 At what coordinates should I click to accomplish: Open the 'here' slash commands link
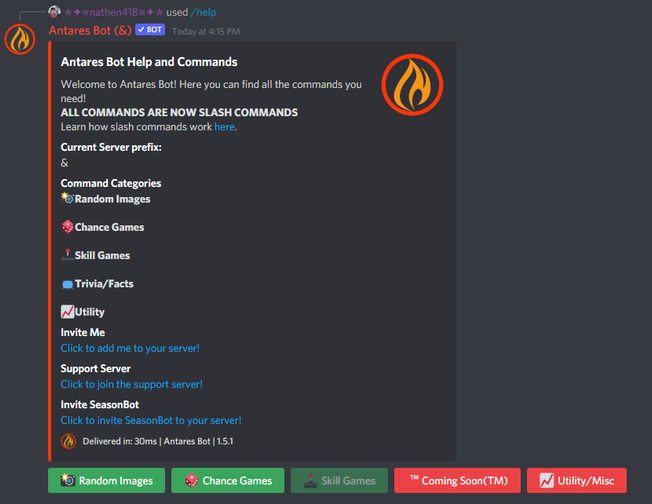pos(225,127)
